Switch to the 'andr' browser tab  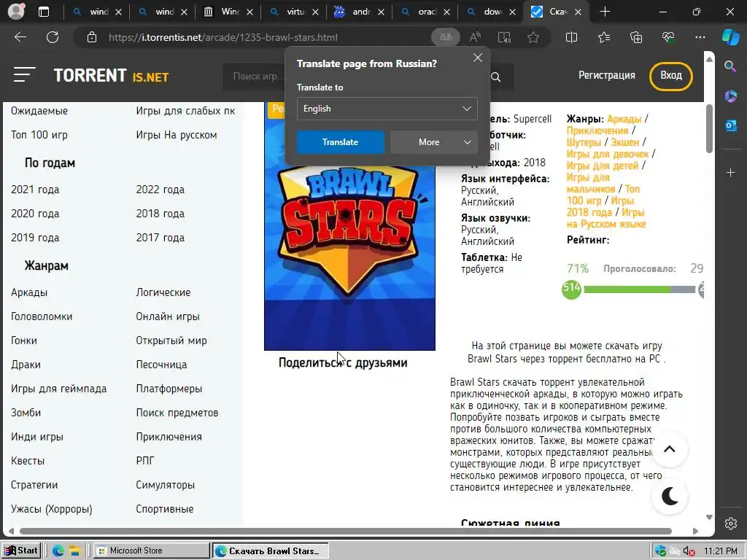tap(359, 12)
